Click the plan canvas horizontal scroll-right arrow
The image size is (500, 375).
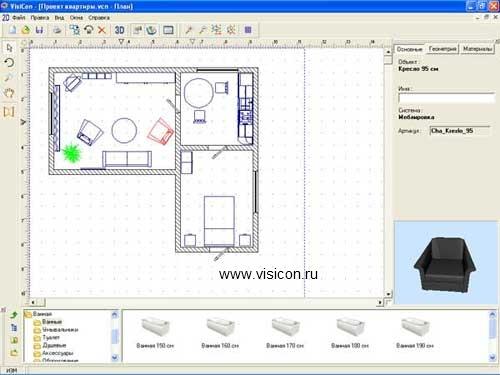point(380,302)
